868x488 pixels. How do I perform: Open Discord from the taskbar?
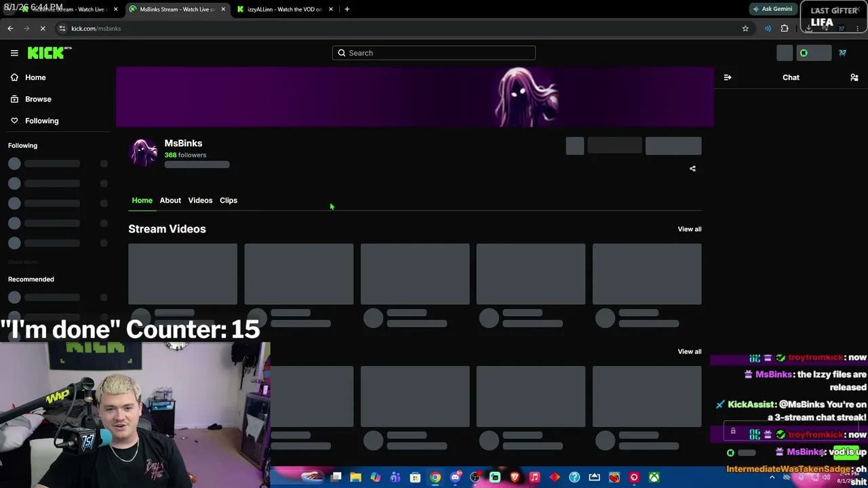(x=455, y=478)
